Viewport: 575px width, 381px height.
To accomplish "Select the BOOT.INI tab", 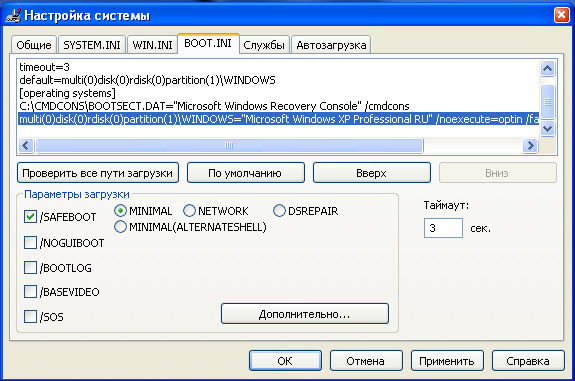I will point(208,43).
